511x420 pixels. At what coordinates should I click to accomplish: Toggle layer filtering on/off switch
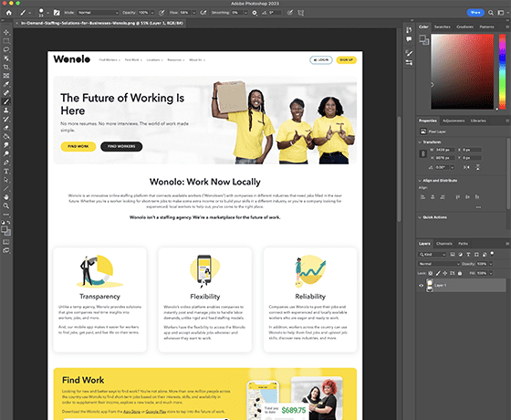tap(492, 254)
